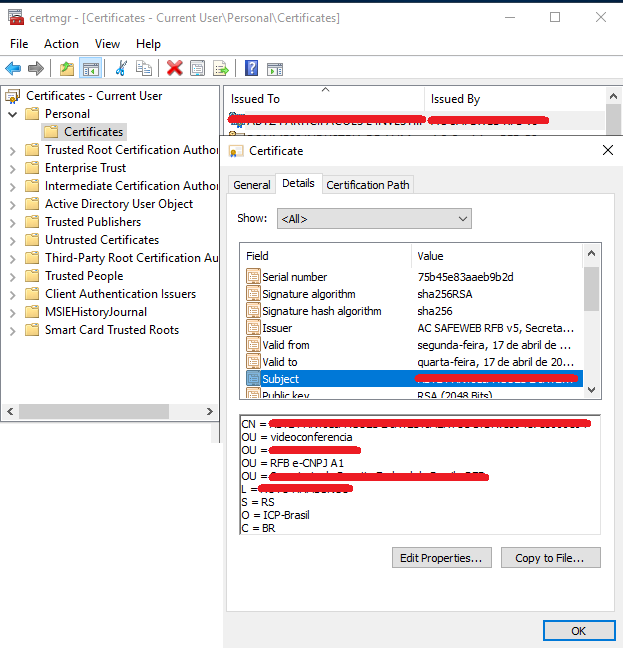Click the Serial number field icon
Screen dimensions: 623x648
(x=253, y=276)
